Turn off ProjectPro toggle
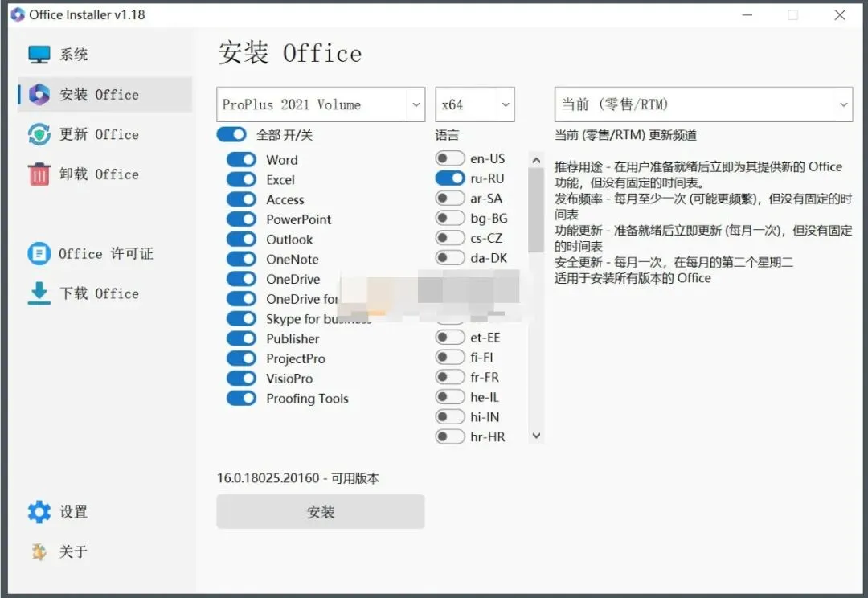Image resolution: width=868 pixels, height=598 pixels. pos(241,358)
